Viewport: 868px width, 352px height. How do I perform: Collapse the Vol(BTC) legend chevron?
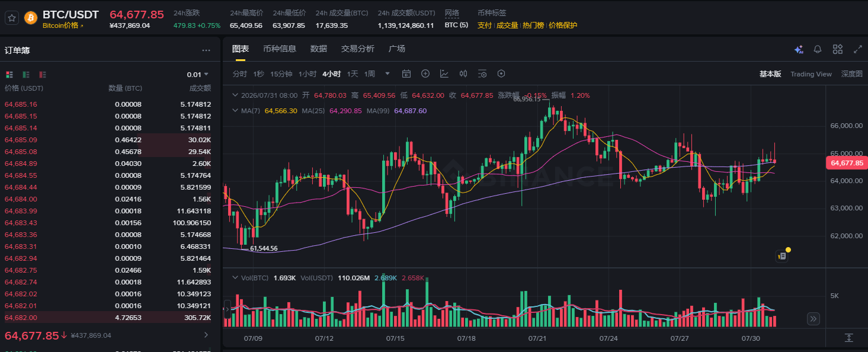pyautogui.click(x=235, y=277)
